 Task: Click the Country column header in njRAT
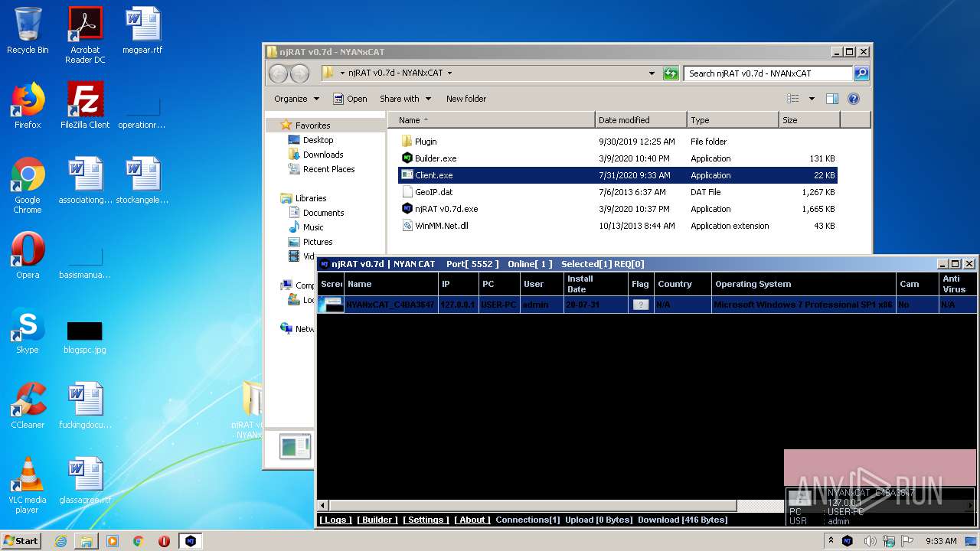683,284
